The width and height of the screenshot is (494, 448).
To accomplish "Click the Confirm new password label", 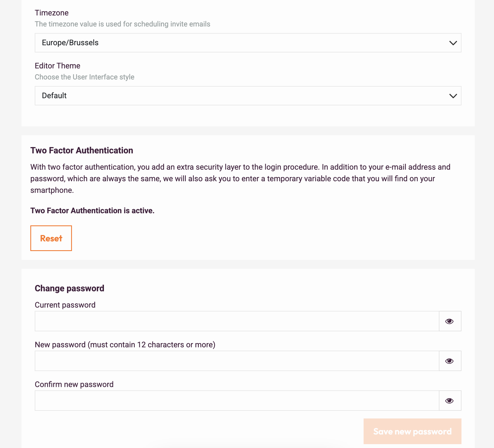I will click(x=74, y=384).
